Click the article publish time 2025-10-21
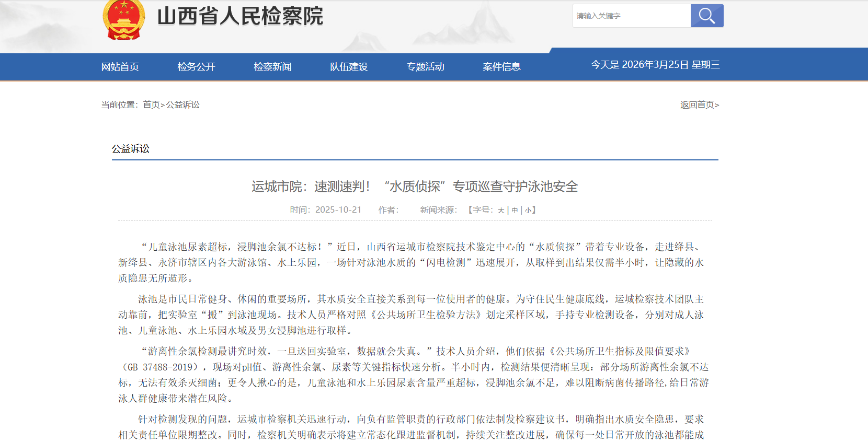 tap(338, 210)
